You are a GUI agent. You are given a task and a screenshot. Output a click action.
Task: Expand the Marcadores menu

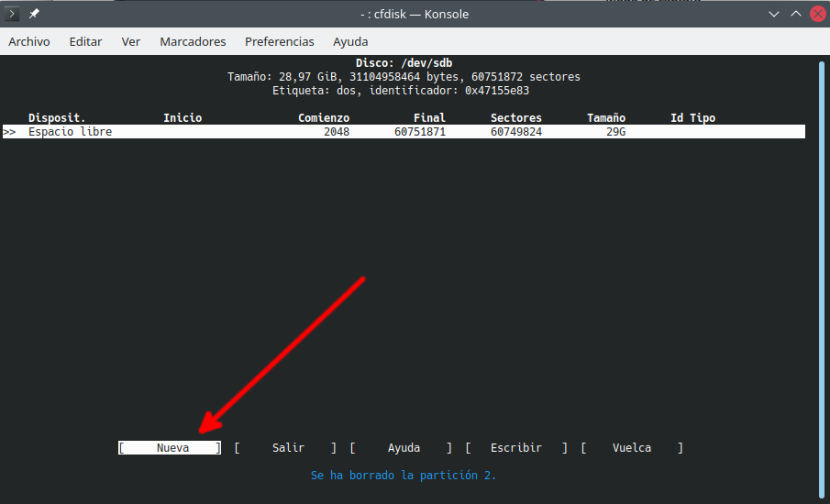pyautogui.click(x=193, y=41)
